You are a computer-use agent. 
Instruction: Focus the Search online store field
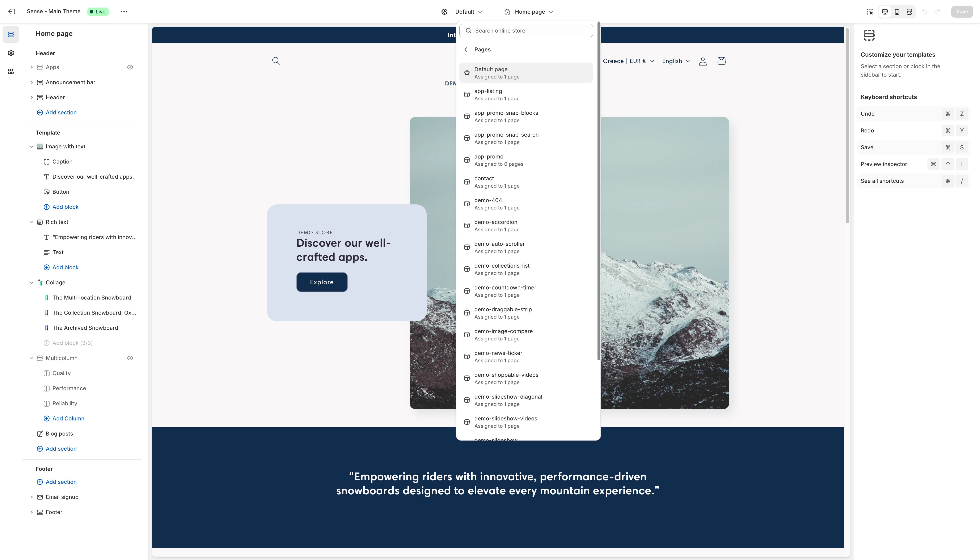tap(526, 31)
